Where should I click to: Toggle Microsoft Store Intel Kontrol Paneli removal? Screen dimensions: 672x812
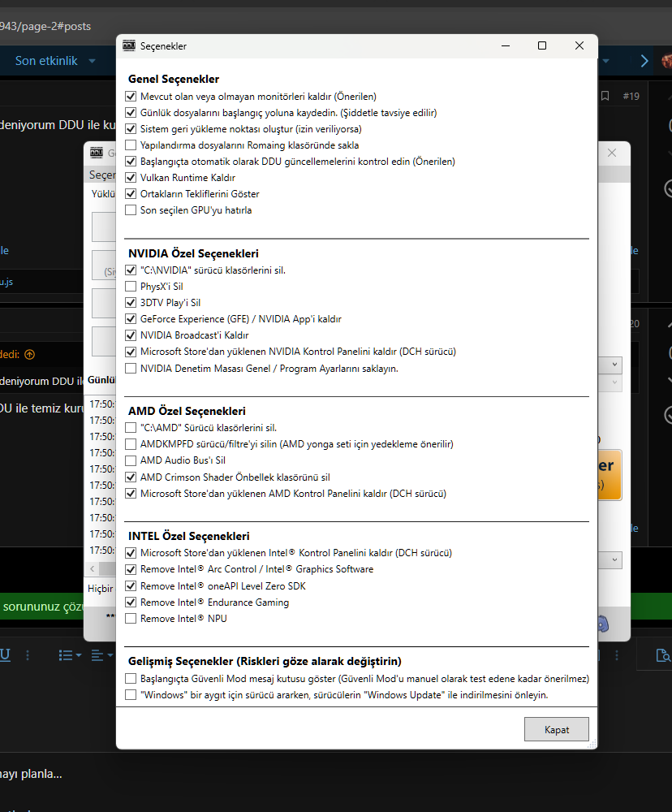(131, 552)
